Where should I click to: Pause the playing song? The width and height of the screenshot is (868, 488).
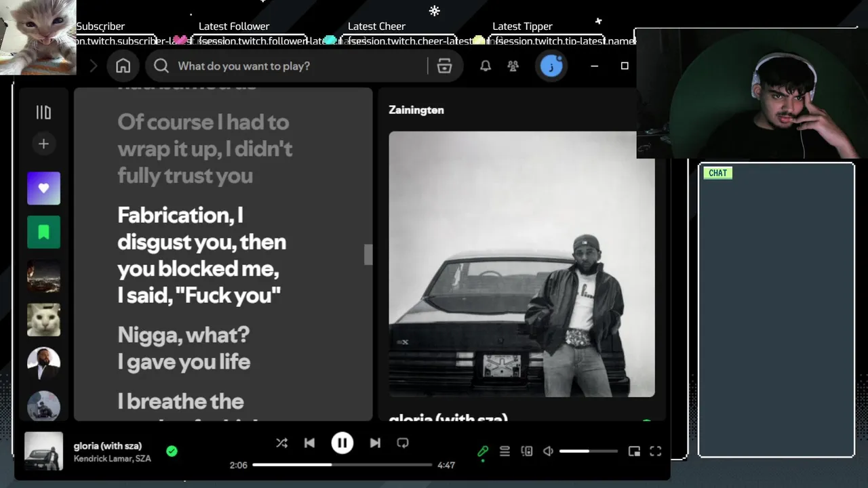tap(342, 443)
